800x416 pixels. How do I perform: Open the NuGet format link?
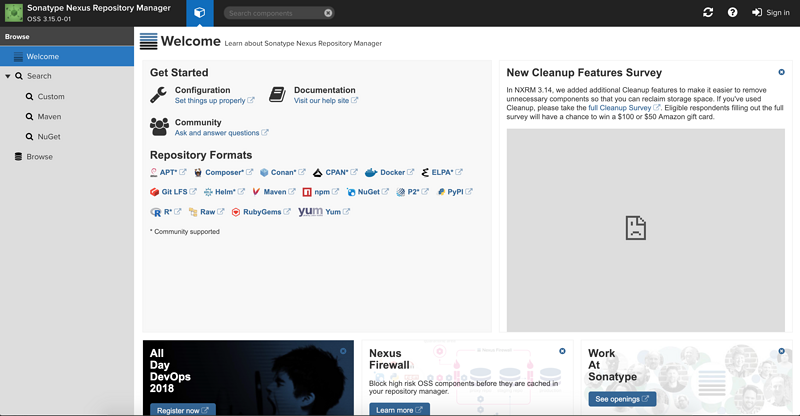[x=373, y=192]
